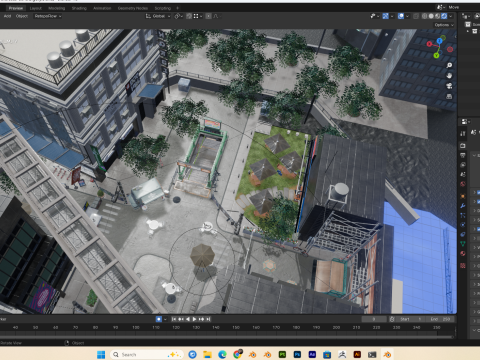Switch to the Shading workspace tab
This screenshot has height=360, width=480.
click(x=79, y=8)
